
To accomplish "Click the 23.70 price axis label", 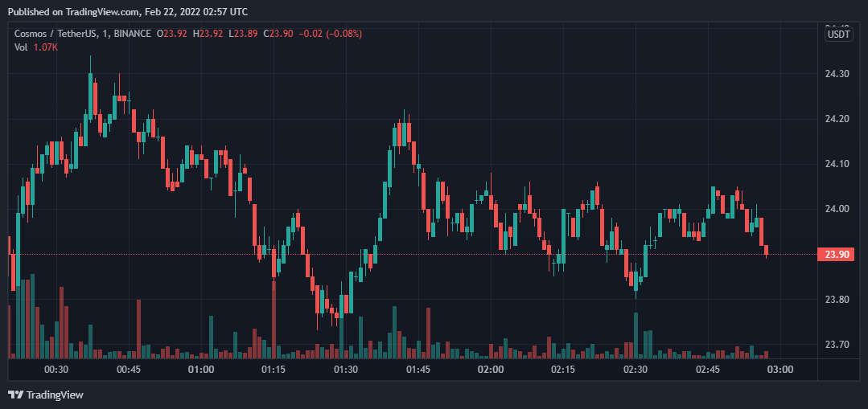I will [837, 345].
